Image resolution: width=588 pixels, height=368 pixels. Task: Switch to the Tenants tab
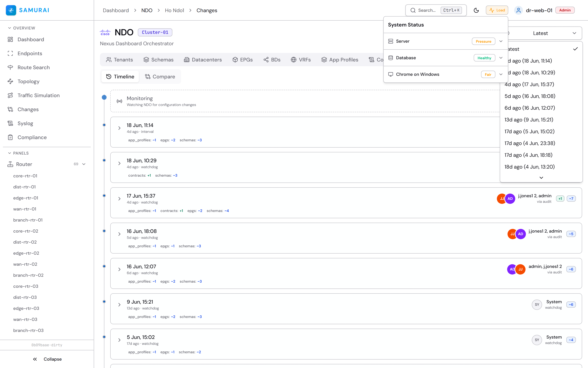pos(120,60)
